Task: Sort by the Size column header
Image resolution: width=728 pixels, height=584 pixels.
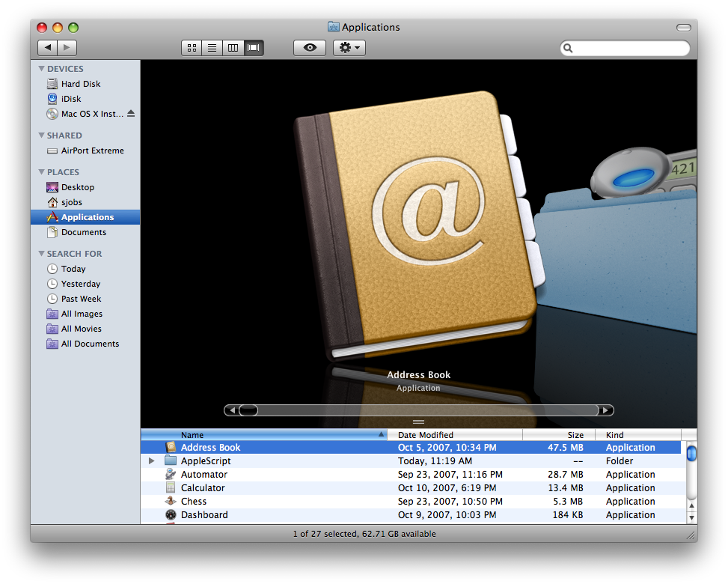Action: [559, 435]
